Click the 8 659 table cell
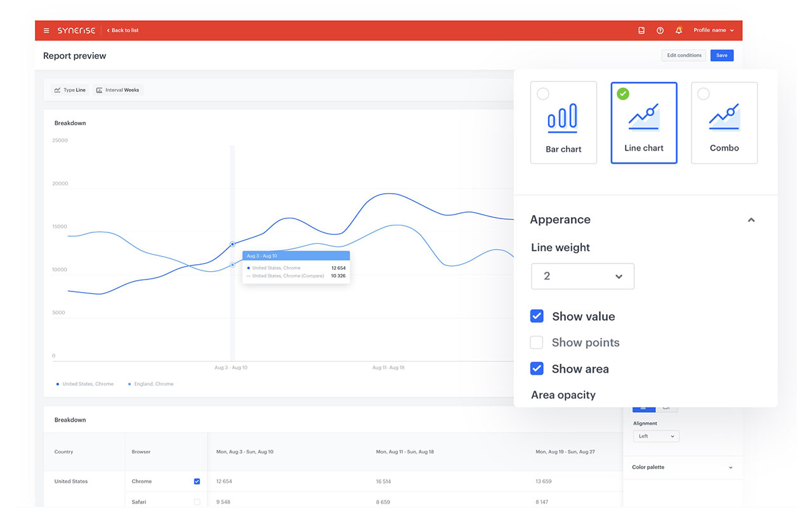This screenshot has width=812, height=508. tap(383, 502)
